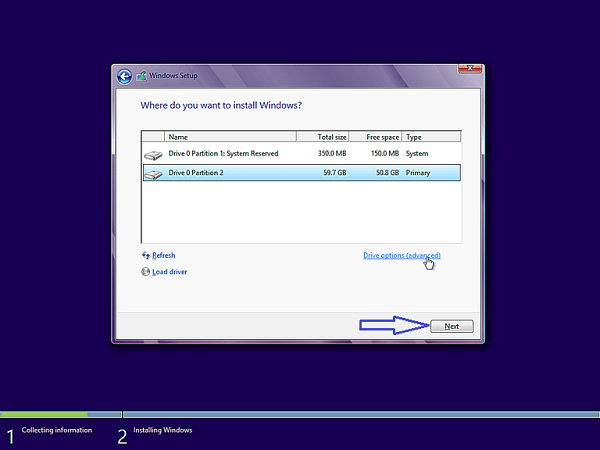Click the Where do you want to install Windows heading

pos(221,105)
